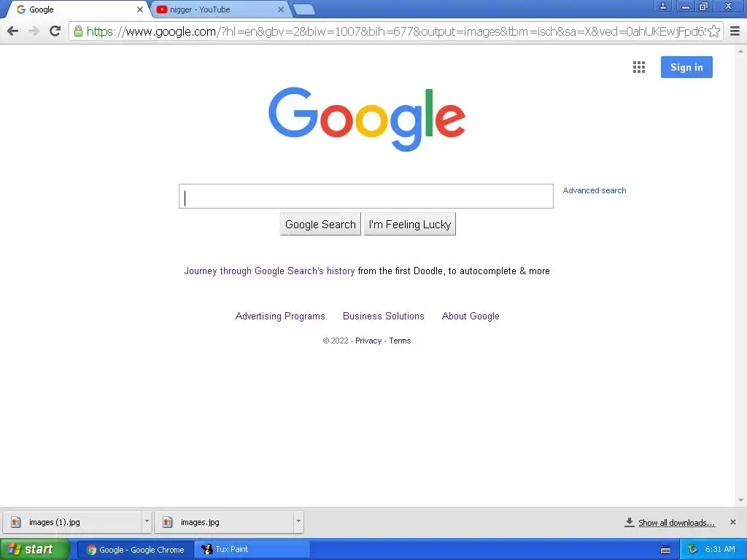Close the downloads bar
Image resolution: width=747 pixels, height=560 pixels.
pos(733,522)
